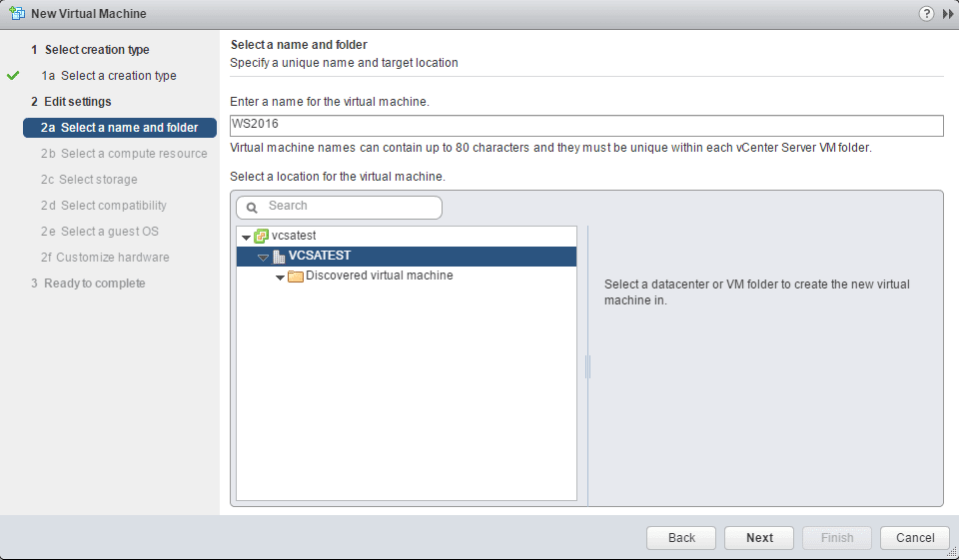Image resolution: width=959 pixels, height=560 pixels.
Task: Click the green checkmark beside step 1a
Action: 13,76
